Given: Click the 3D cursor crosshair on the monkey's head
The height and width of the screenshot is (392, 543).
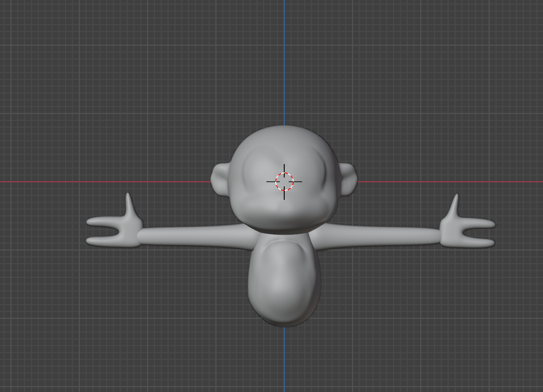Looking at the screenshot, I should (x=284, y=182).
